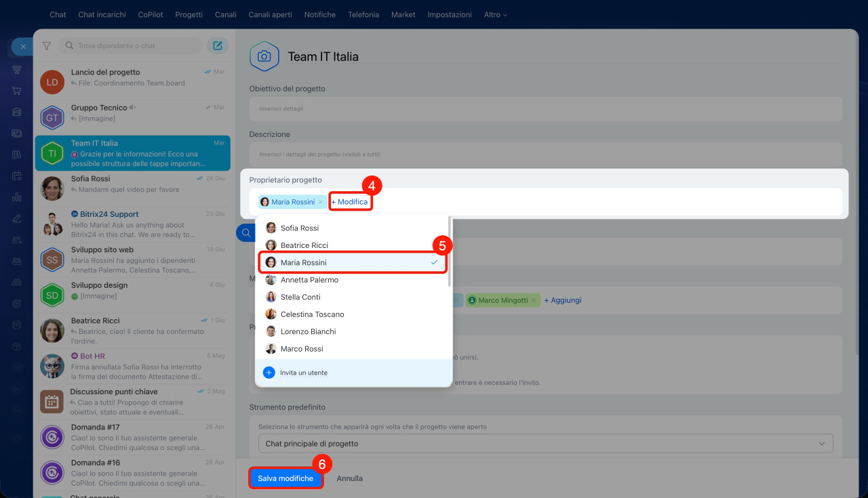Open the default tool dropdown Chat principale di progetto
This screenshot has width=868, height=498.
pos(546,444)
